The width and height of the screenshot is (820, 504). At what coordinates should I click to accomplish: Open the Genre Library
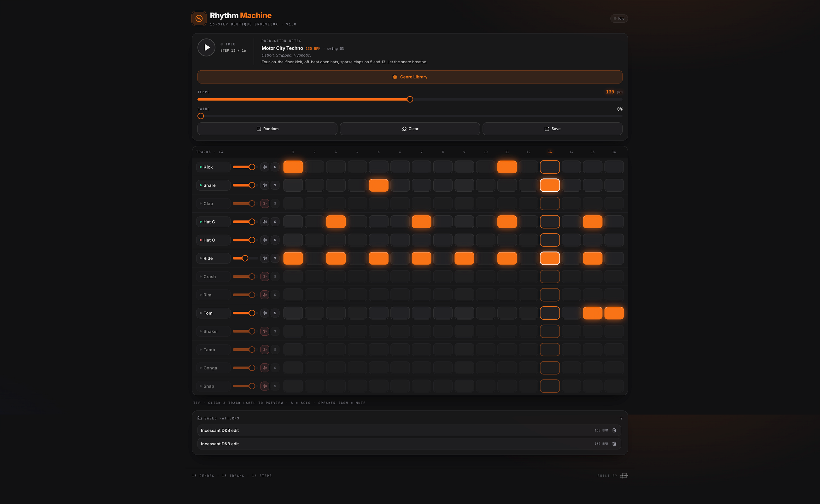410,77
